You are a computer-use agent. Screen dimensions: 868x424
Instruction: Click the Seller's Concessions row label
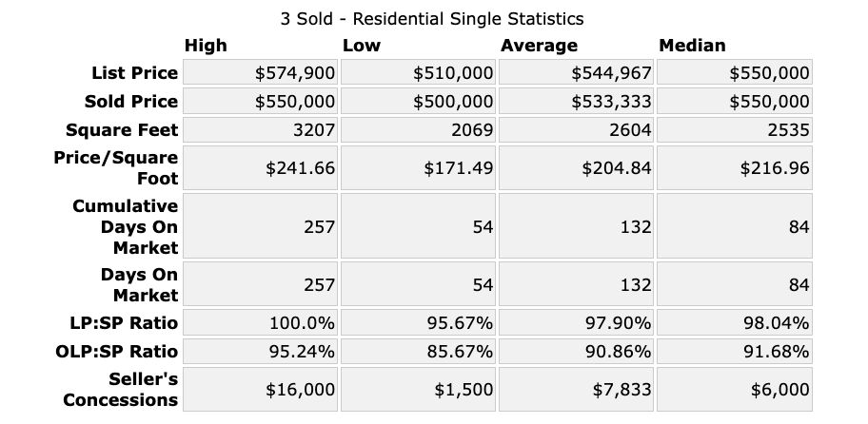121,390
